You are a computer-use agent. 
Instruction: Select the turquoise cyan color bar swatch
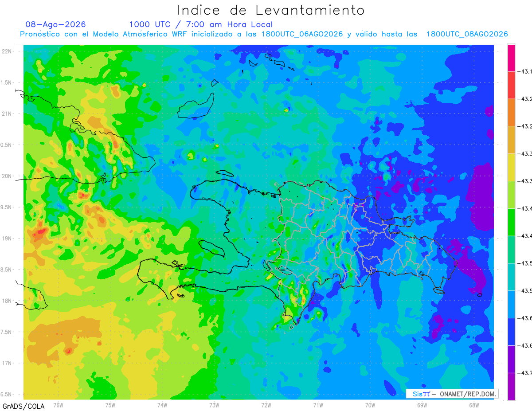pyautogui.click(x=511, y=277)
